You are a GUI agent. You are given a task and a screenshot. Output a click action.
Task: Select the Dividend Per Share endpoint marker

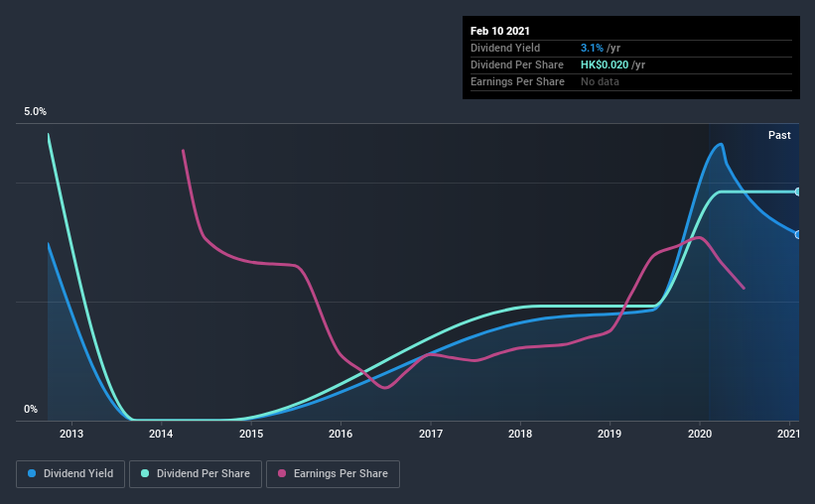click(797, 191)
